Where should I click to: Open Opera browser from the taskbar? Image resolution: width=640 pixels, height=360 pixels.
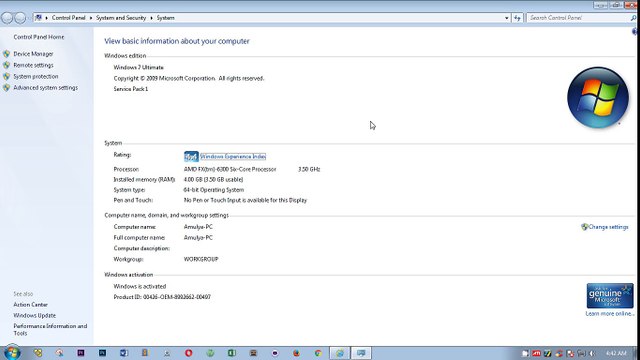tap(189, 353)
